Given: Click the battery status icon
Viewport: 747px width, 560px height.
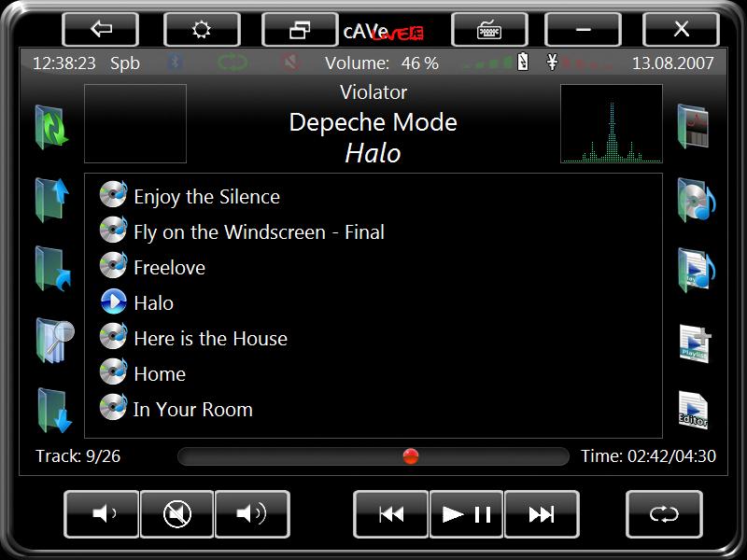Looking at the screenshot, I should 523,62.
